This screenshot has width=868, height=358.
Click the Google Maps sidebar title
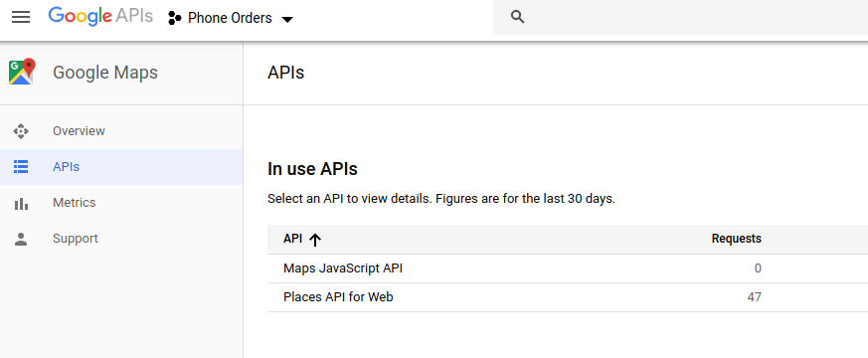pos(105,73)
